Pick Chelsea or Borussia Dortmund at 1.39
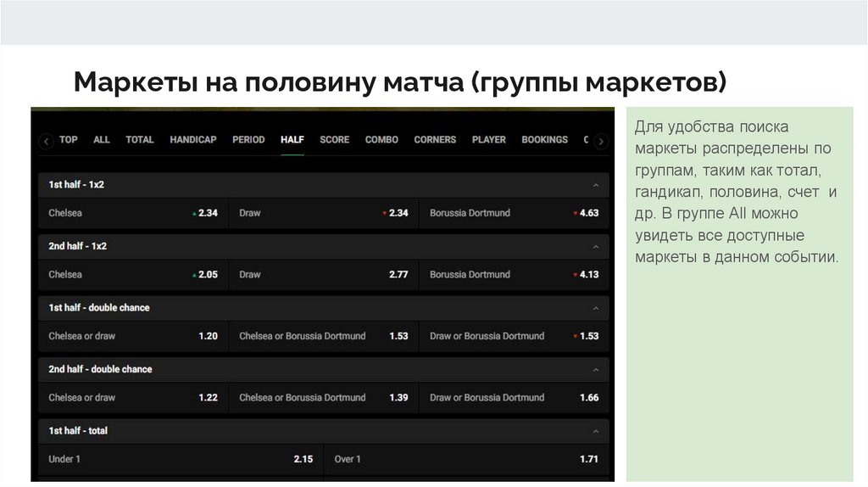This screenshot has width=868, height=487. [324, 398]
